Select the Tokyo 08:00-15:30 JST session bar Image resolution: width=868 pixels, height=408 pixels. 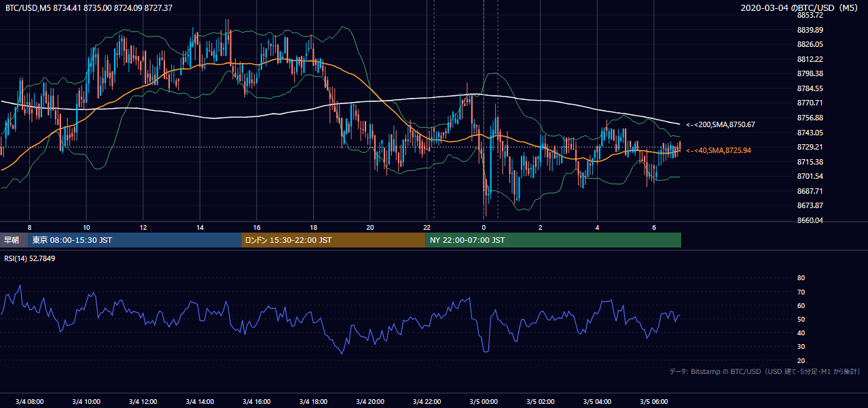point(134,240)
